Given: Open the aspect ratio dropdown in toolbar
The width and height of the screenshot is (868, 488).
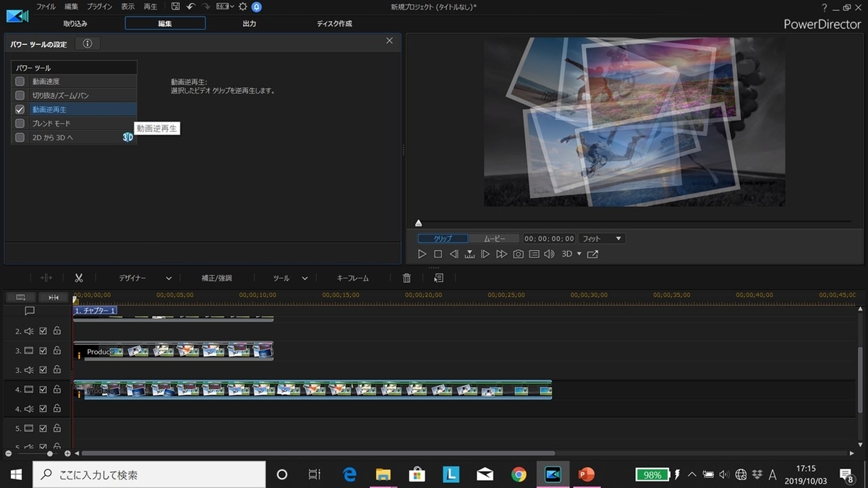Looking at the screenshot, I should pos(225,7).
